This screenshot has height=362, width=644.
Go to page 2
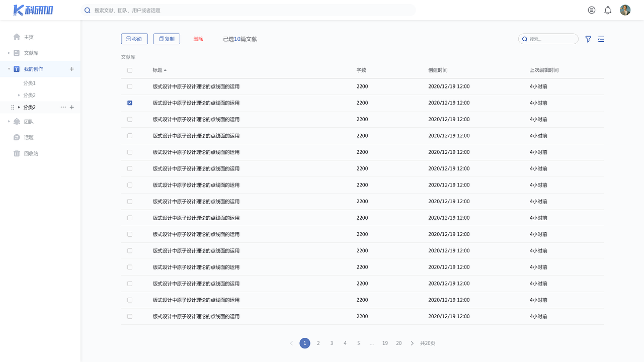coord(318,343)
